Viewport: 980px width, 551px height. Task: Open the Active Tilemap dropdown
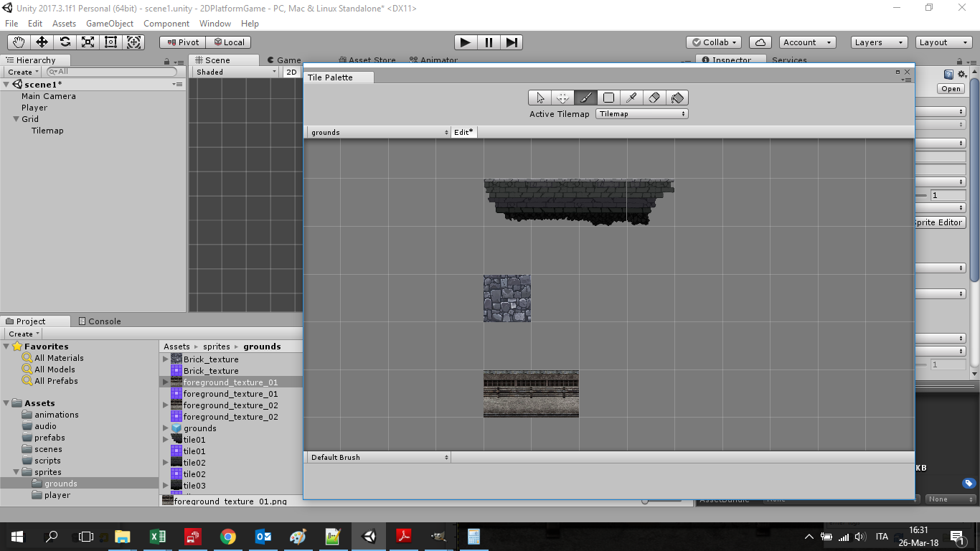click(641, 114)
